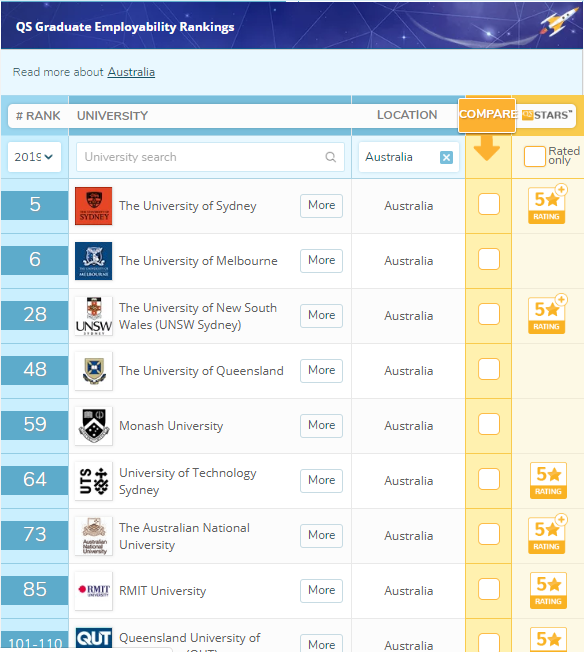Click the QUT logo
This screenshot has height=652, width=584.
(93, 639)
